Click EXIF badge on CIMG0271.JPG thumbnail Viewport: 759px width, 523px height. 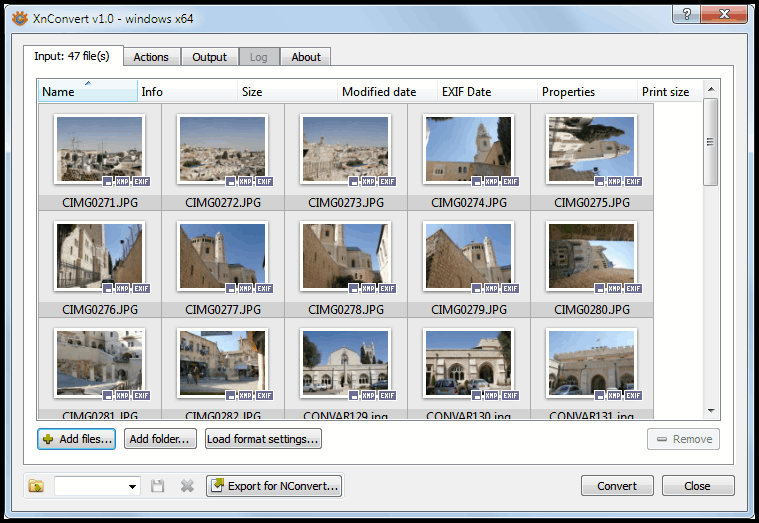[141, 182]
